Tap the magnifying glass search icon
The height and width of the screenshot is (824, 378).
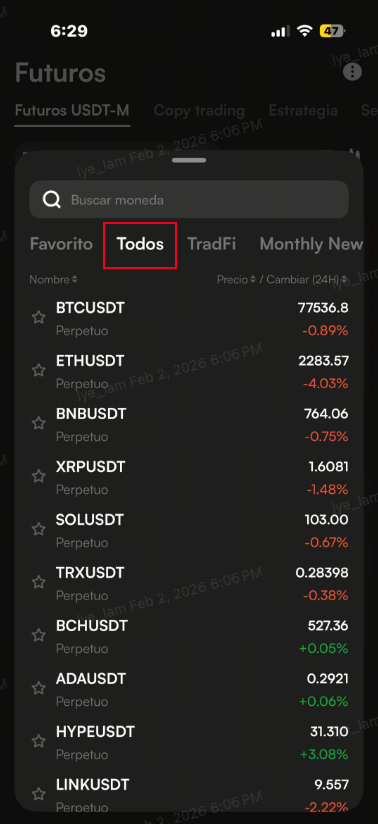click(x=52, y=200)
